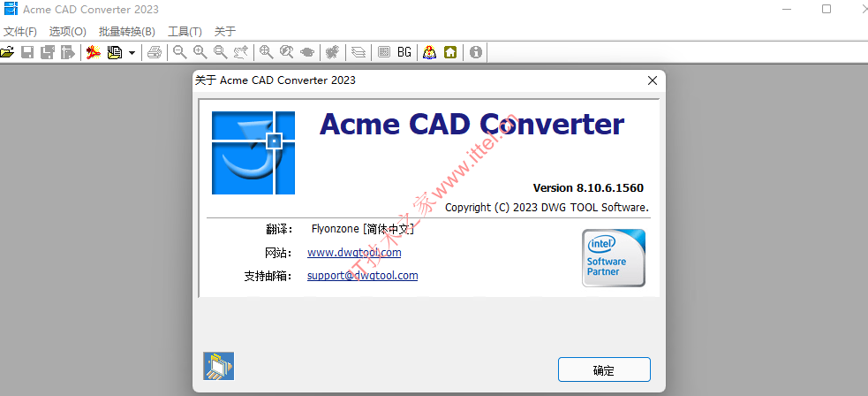Click the Zoom Window magnifier icon

point(221,53)
